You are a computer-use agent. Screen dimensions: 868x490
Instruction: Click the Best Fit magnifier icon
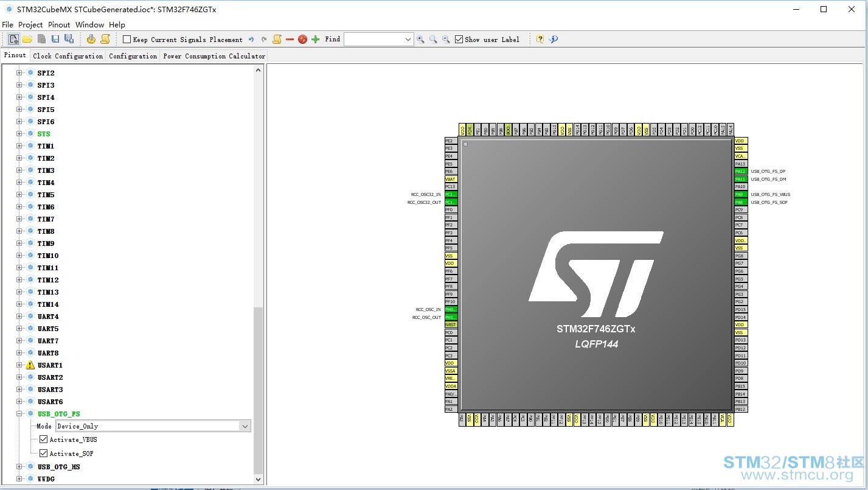click(x=433, y=40)
